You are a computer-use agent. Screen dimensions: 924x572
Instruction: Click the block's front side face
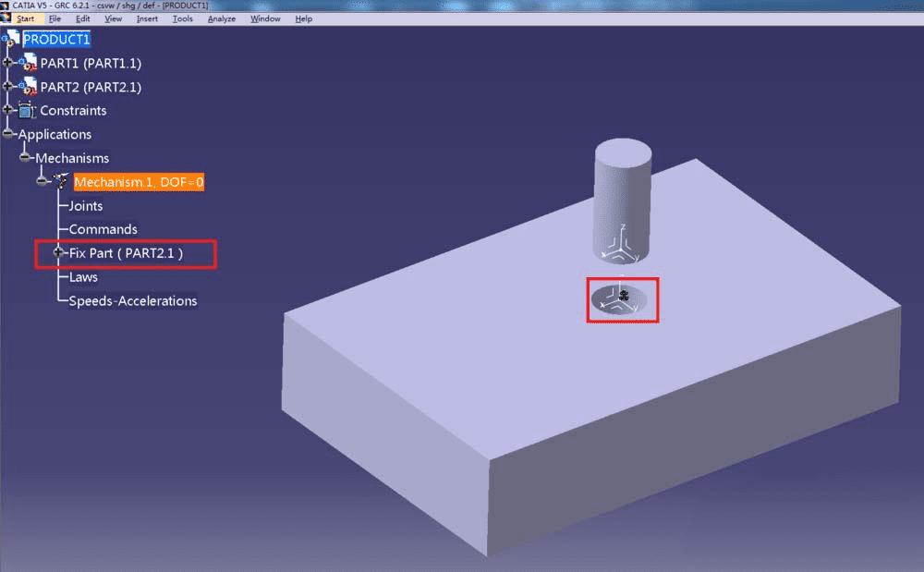click(386, 436)
